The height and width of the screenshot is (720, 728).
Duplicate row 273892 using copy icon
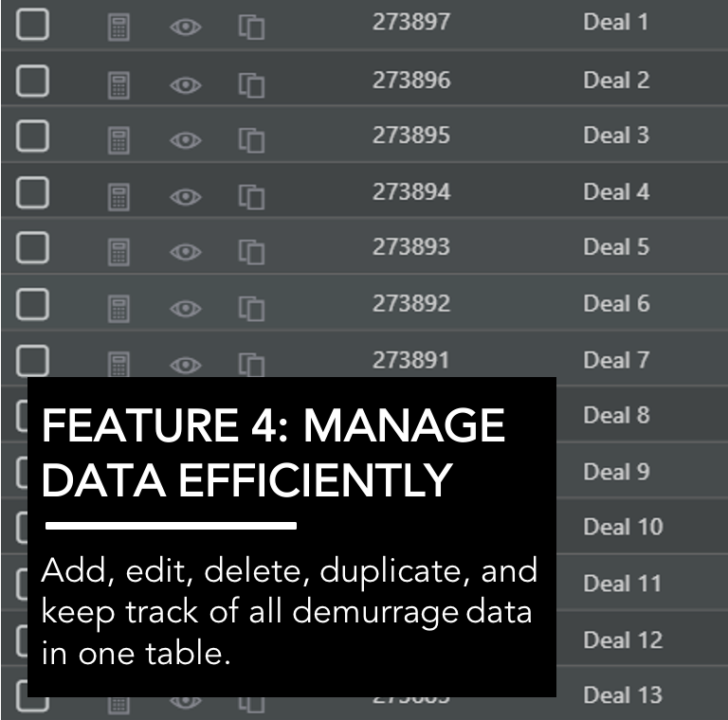(x=251, y=309)
